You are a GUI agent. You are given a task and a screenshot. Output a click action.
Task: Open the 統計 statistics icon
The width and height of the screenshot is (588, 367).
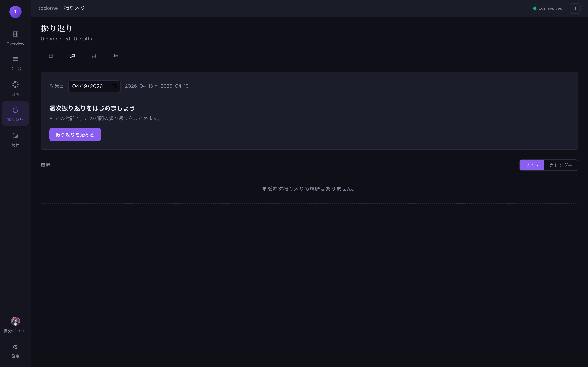coord(15,135)
